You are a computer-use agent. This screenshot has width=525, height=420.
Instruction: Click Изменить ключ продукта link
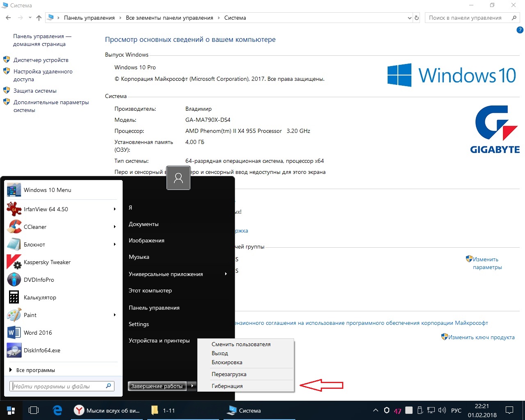(481, 337)
